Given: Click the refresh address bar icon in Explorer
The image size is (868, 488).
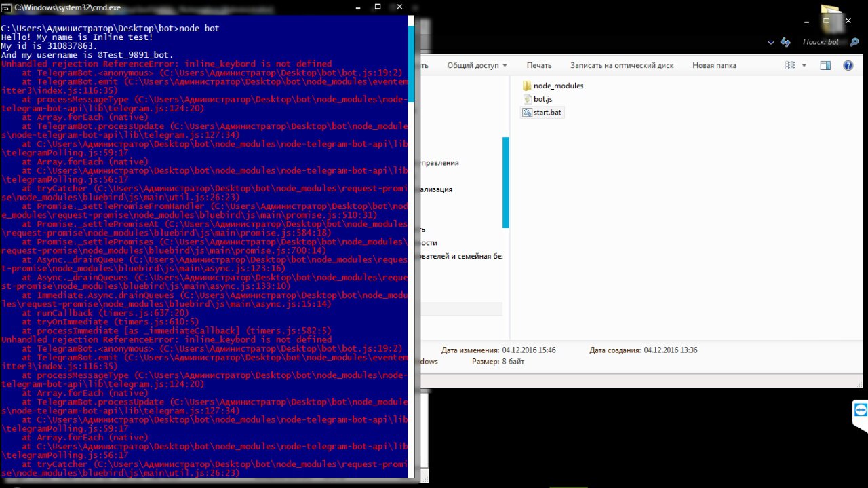Looking at the screenshot, I should 785,42.
